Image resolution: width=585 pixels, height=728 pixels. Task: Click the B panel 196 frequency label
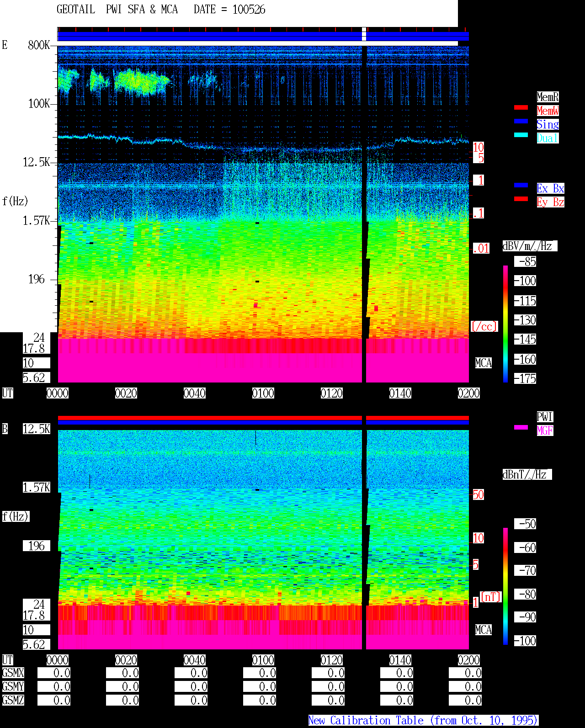(37, 546)
